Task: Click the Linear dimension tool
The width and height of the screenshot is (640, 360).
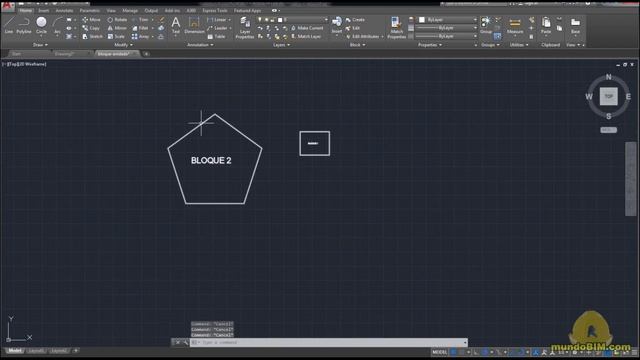Action: (217, 20)
